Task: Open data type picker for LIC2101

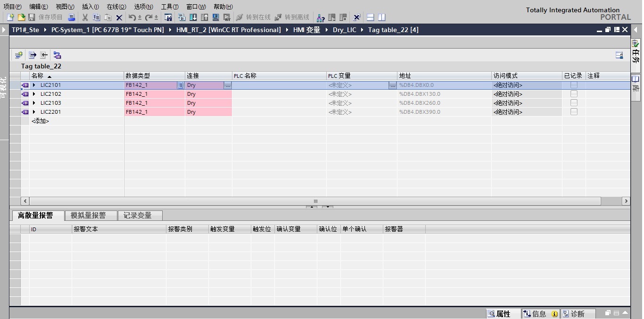Action: pos(181,85)
